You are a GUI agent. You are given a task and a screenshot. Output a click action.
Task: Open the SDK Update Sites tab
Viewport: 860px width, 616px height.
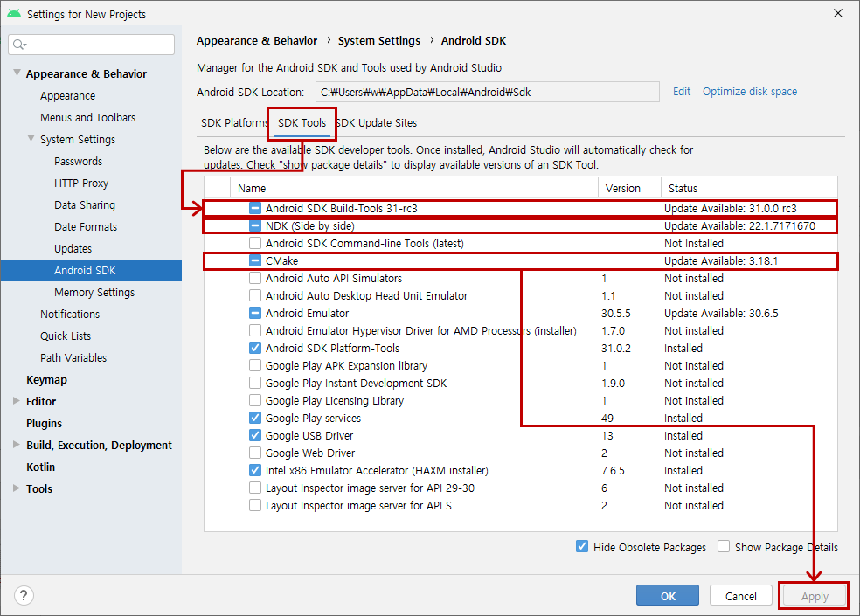point(377,123)
